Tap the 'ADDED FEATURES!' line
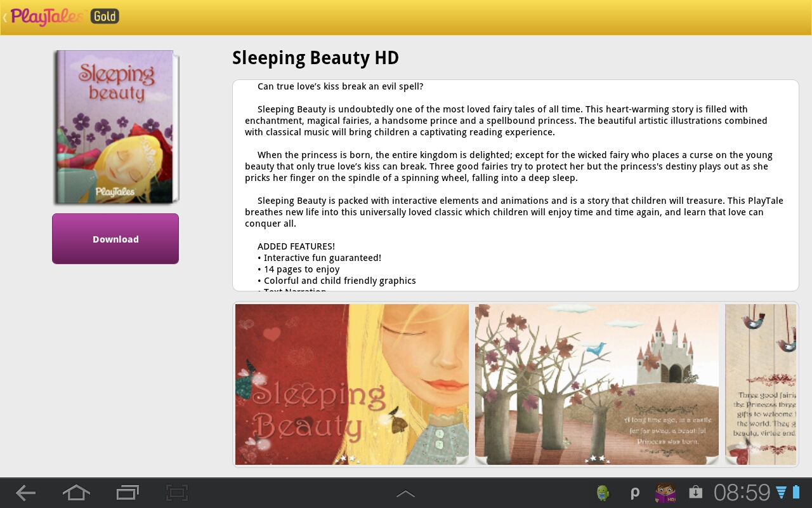Viewport: 812px width, 508px height. 296,246
